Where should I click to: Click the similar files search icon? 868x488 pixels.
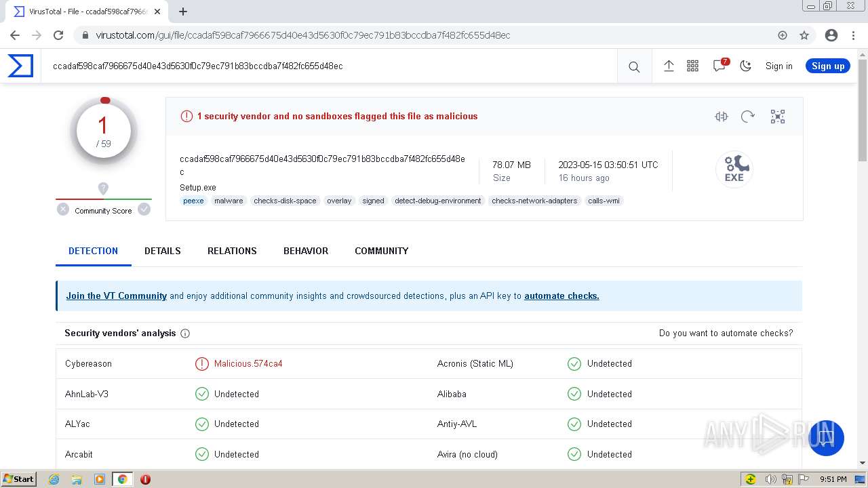click(x=722, y=117)
